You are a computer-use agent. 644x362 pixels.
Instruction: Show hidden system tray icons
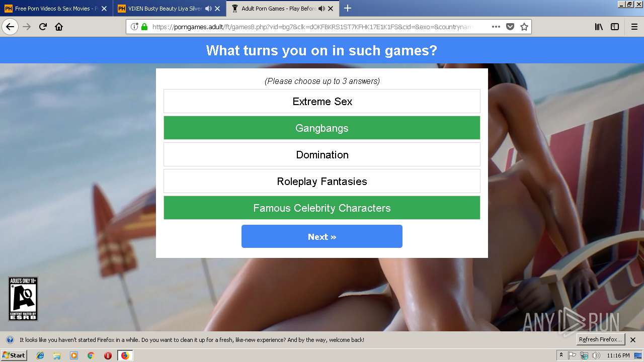point(561,355)
